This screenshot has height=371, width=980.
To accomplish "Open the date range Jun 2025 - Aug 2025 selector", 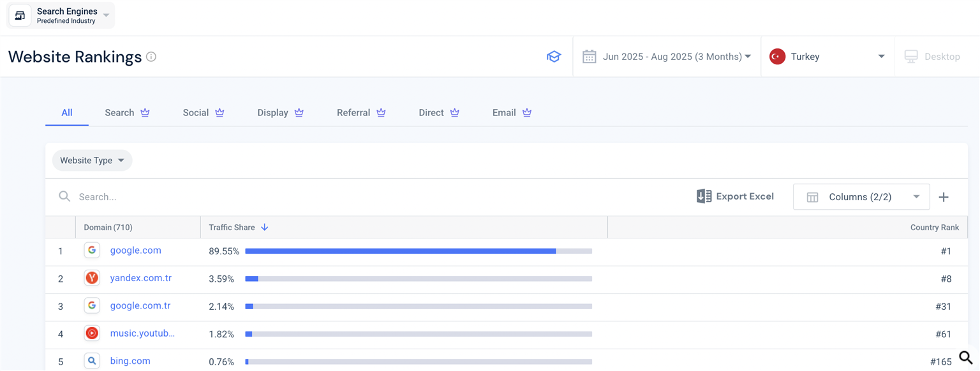I will pos(667,57).
